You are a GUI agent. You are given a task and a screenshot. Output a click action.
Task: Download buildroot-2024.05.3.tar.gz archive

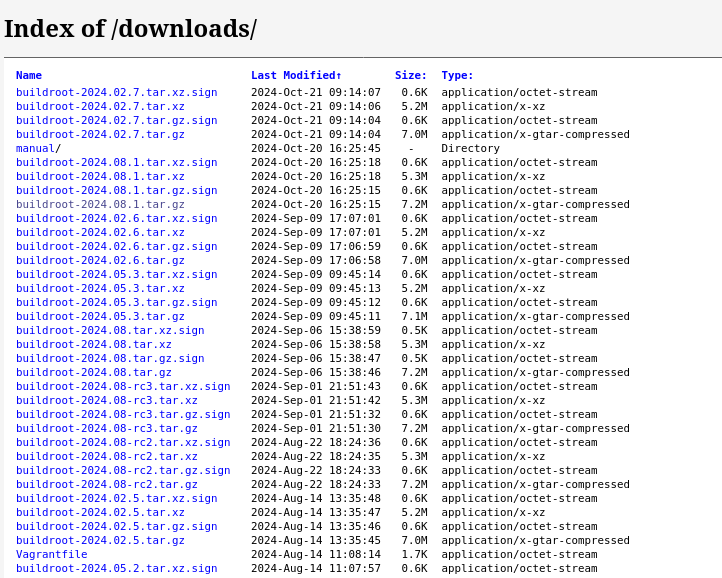[x=100, y=316]
